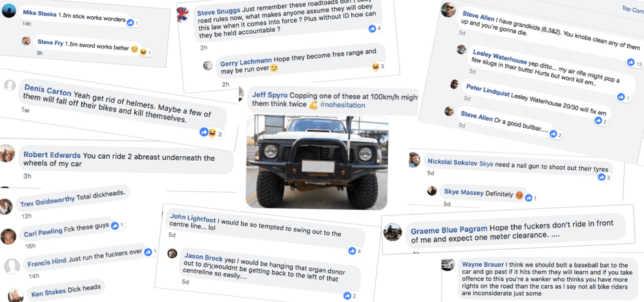
Task: Open Robert Edwards' profile name link
Action: pos(52,155)
